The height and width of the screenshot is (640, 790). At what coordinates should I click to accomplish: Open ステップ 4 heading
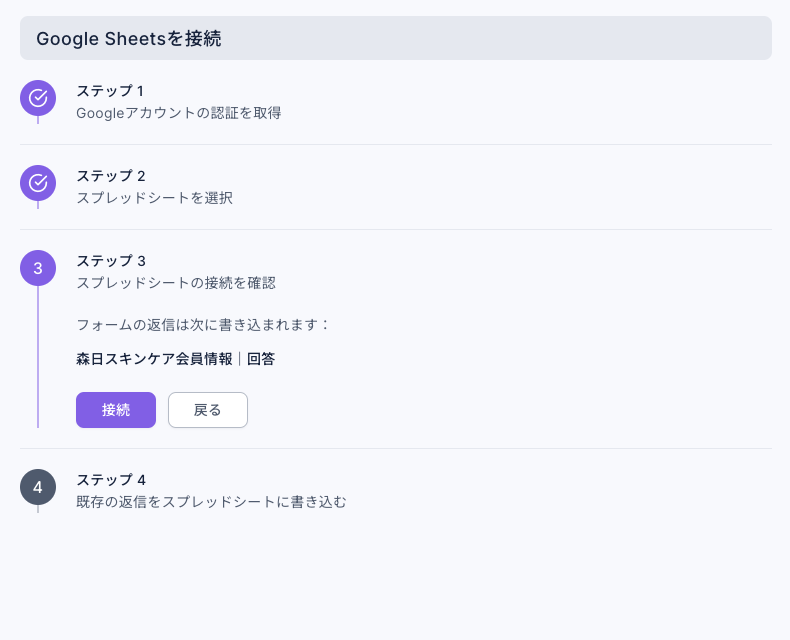pos(111,480)
